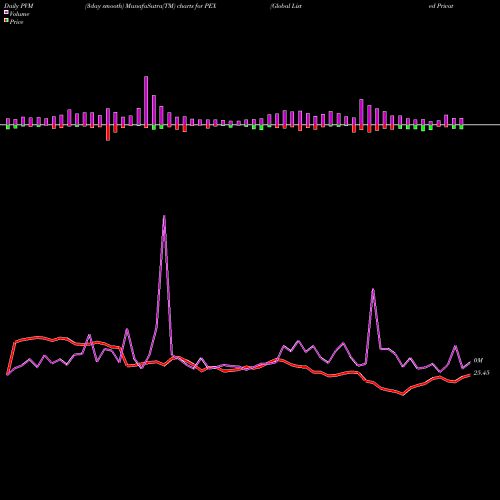
Task: Click the '0M' volume end label
Action: pyautogui.click(x=478, y=360)
